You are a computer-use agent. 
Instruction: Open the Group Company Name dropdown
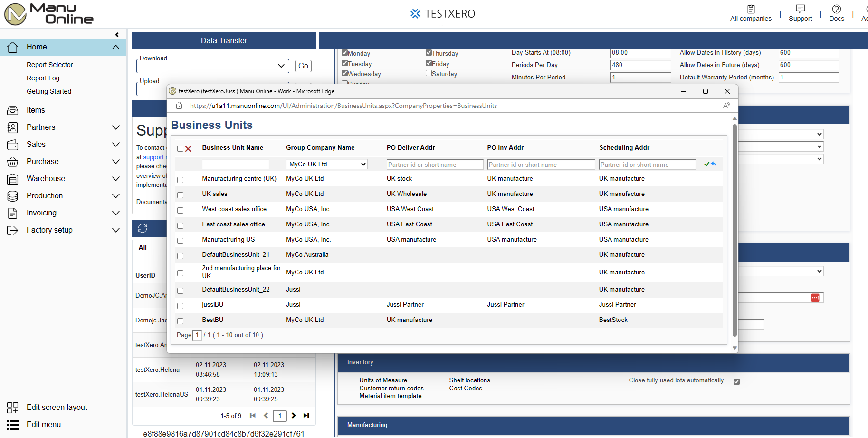point(327,165)
